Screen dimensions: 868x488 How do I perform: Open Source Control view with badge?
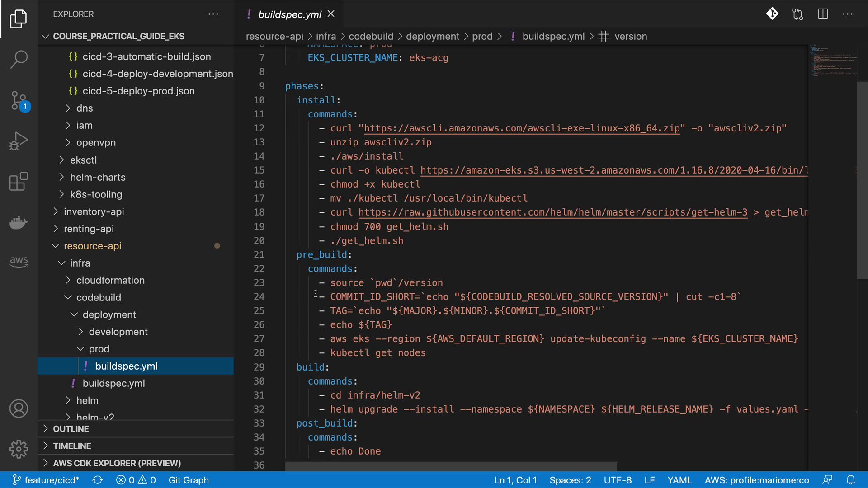pyautogui.click(x=19, y=100)
